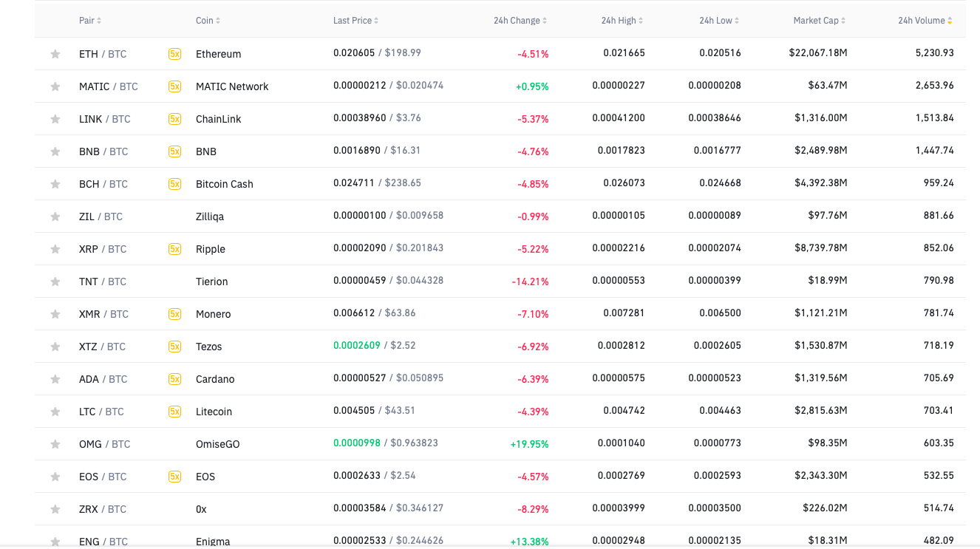Sort table by 24h Volume column
Image resolution: width=980 pixels, height=549 pixels.
925,21
